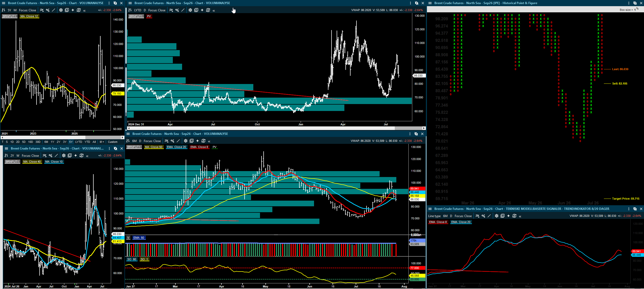
Task: Click the template icon in 2Y weekly chart
Action: (70, 156)
